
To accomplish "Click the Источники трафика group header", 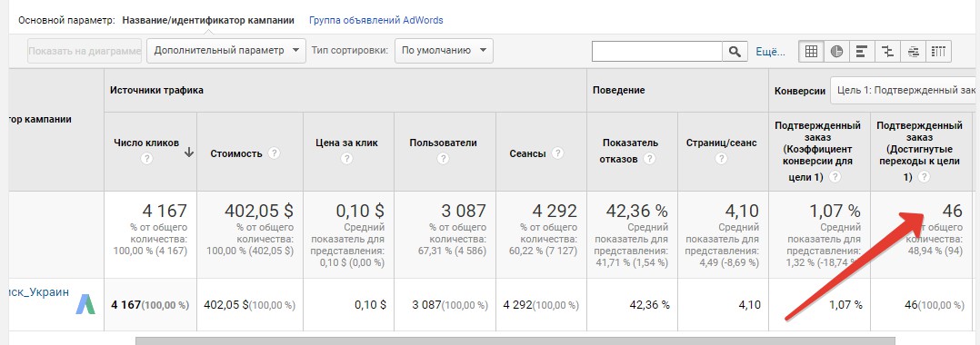I will tap(157, 90).
